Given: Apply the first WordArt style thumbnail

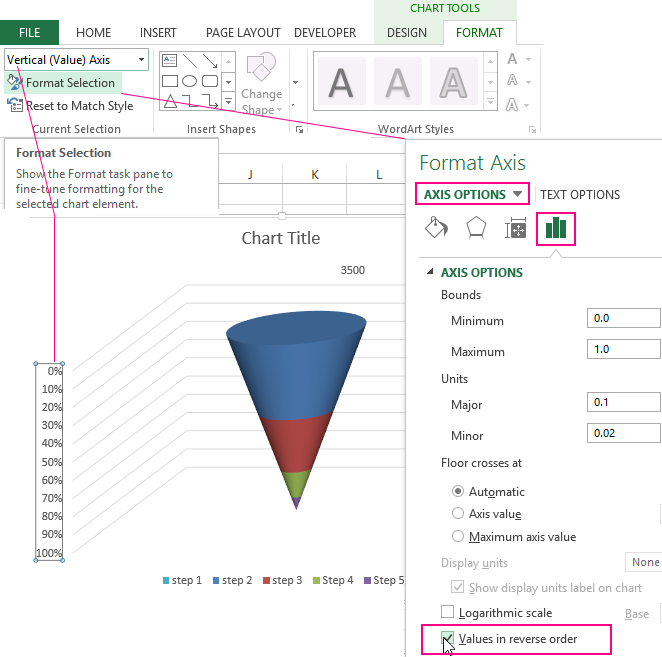Looking at the screenshot, I should (x=341, y=79).
